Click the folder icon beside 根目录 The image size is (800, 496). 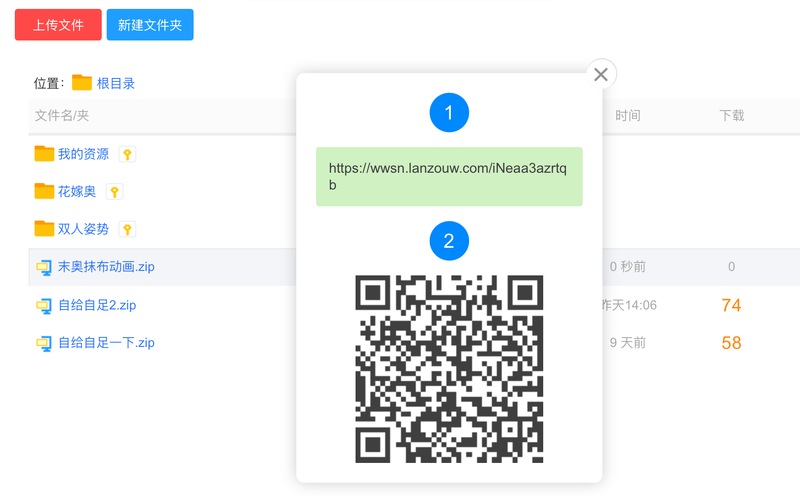(x=82, y=82)
